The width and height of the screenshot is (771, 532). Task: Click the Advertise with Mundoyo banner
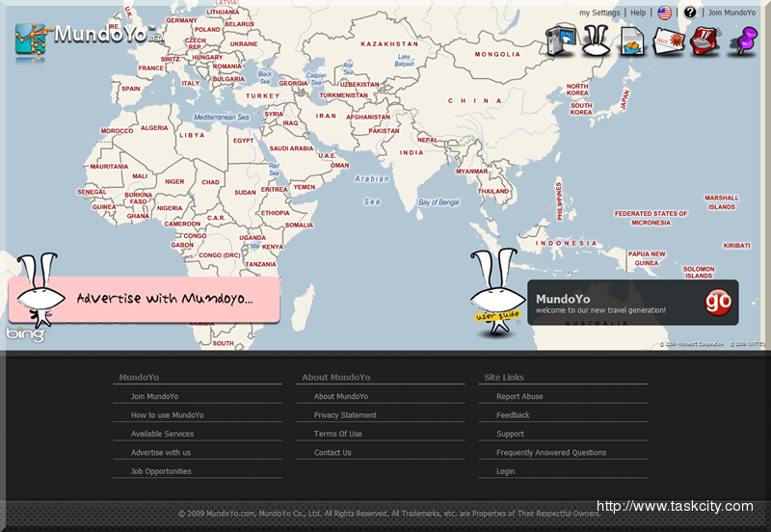tap(145, 300)
